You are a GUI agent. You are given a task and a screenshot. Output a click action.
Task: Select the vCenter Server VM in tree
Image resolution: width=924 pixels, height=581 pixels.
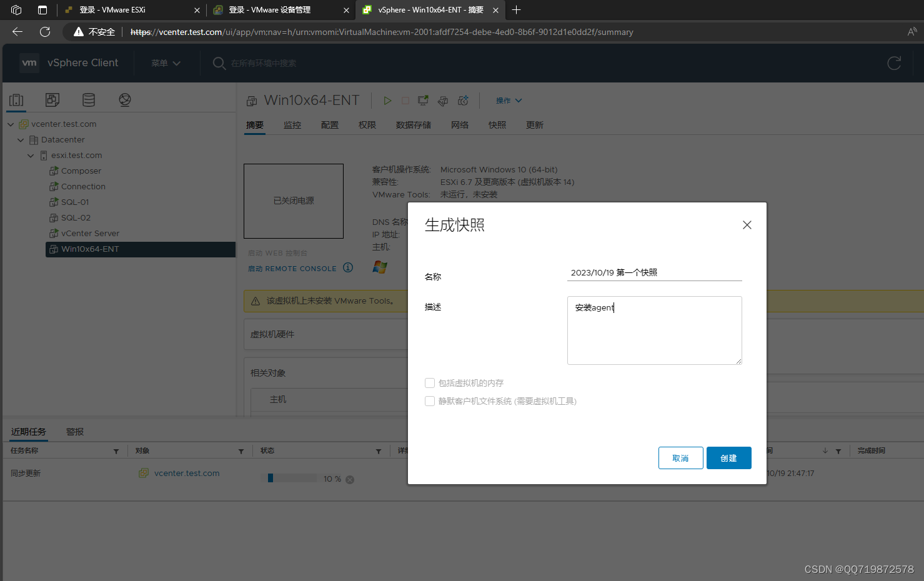tap(90, 234)
